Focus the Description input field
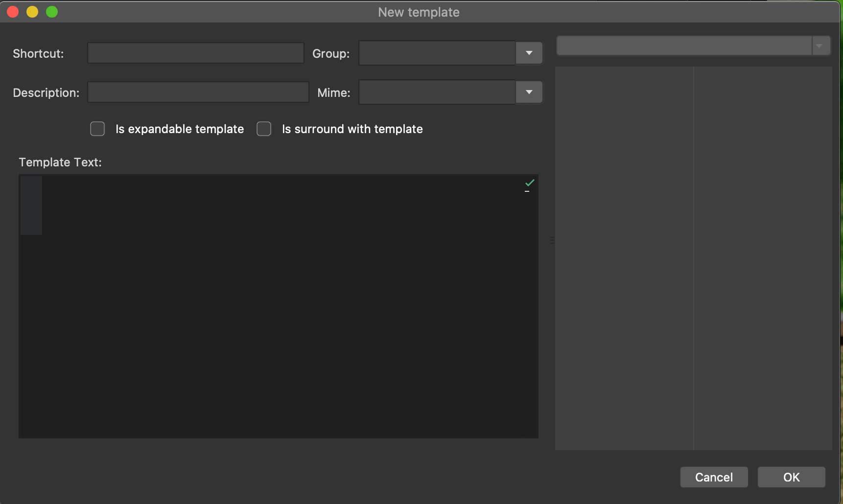Screen dimensions: 843x504 pos(198,92)
